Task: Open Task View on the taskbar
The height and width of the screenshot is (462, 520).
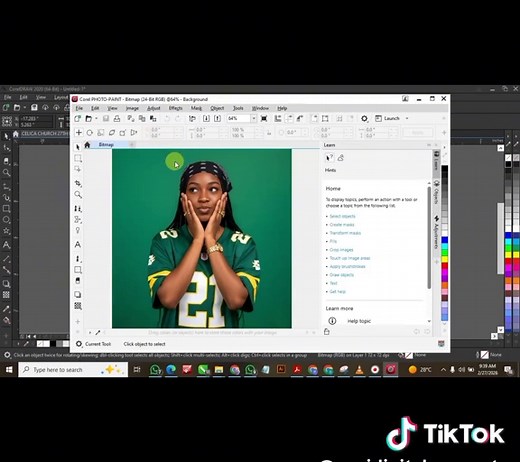Action: [137, 370]
